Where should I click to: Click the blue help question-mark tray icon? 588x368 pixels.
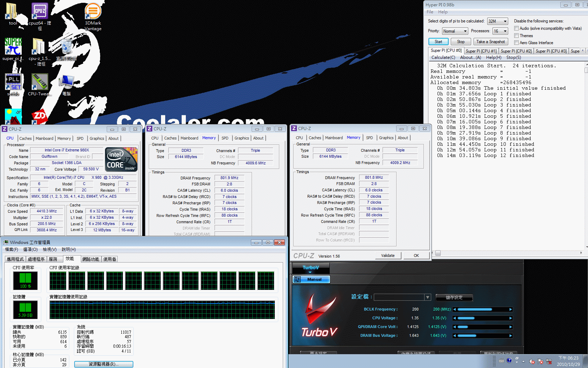pyautogui.click(x=509, y=361)
